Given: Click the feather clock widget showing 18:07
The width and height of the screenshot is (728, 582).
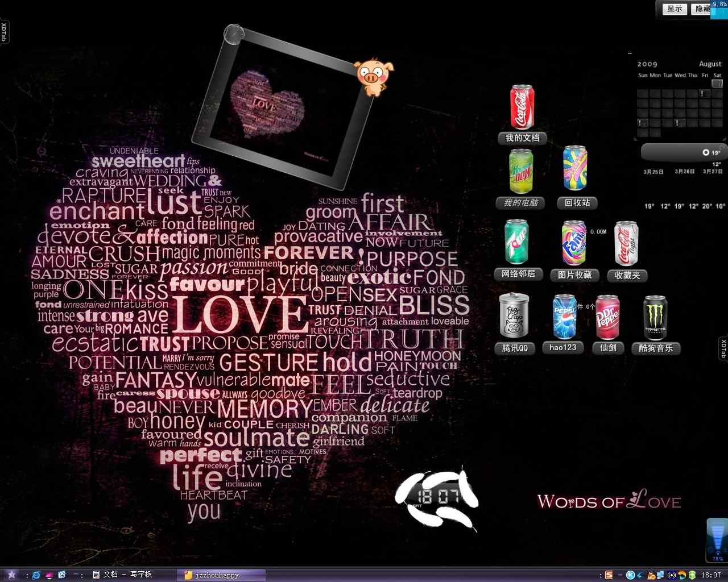Looking at the screenshot, I should coord(437,498).
